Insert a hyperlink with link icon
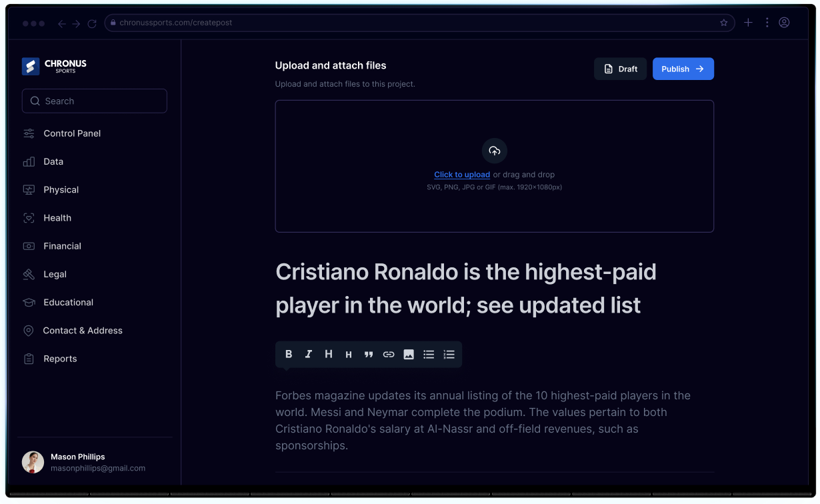820x504 pixels. click(389, 355)
